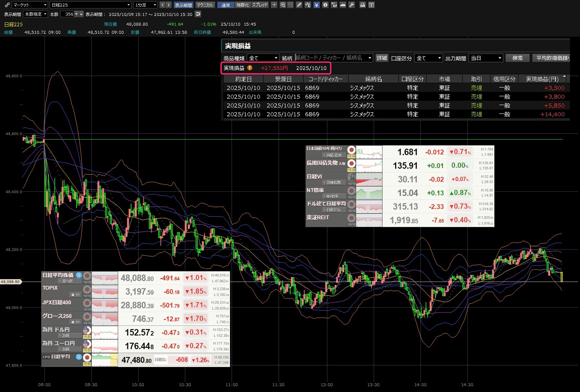Open the wrench settings icon
The width and height of the screenshot is (580, 392).
[x=352, y=5]
